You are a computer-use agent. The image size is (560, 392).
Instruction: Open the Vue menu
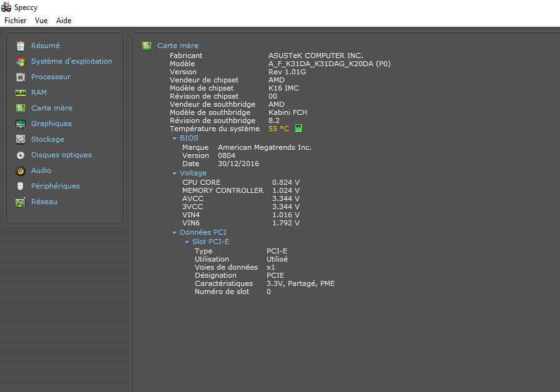pyautogui.click(x=41, y=21)
